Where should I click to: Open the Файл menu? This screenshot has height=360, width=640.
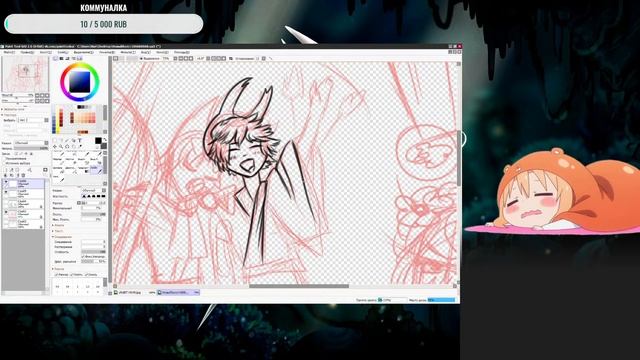point(9,53)
